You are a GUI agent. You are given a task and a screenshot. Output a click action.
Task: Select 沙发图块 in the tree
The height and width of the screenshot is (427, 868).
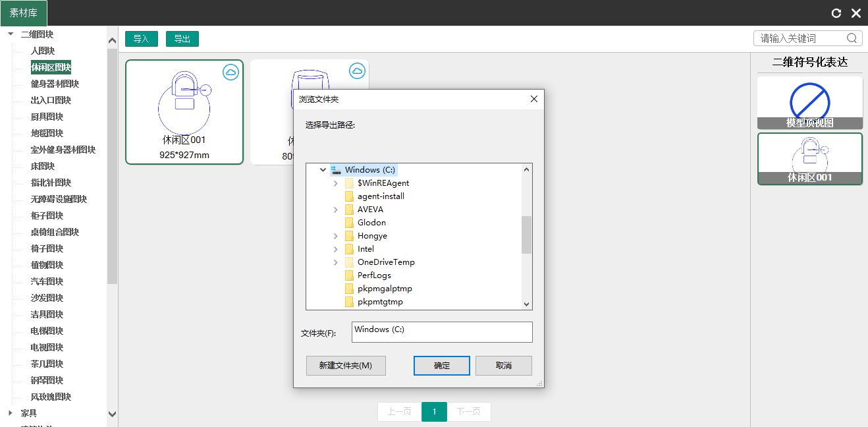coord(47,298)
